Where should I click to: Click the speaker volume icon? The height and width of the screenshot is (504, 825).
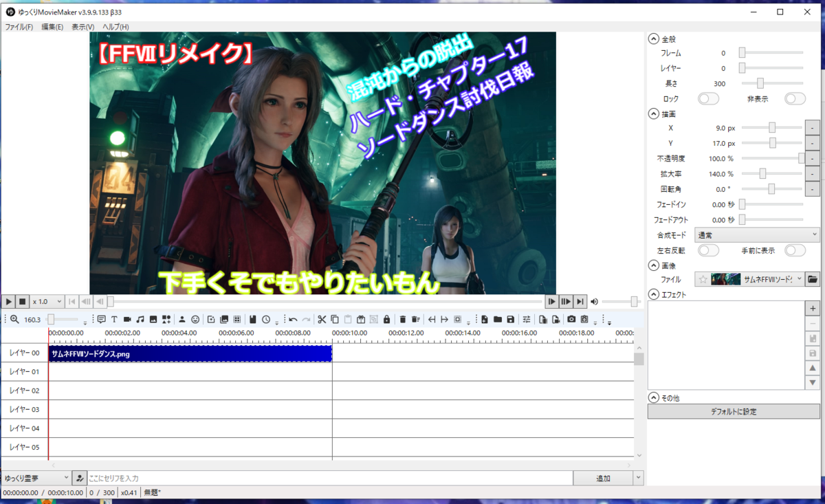(x=595, y=301)
